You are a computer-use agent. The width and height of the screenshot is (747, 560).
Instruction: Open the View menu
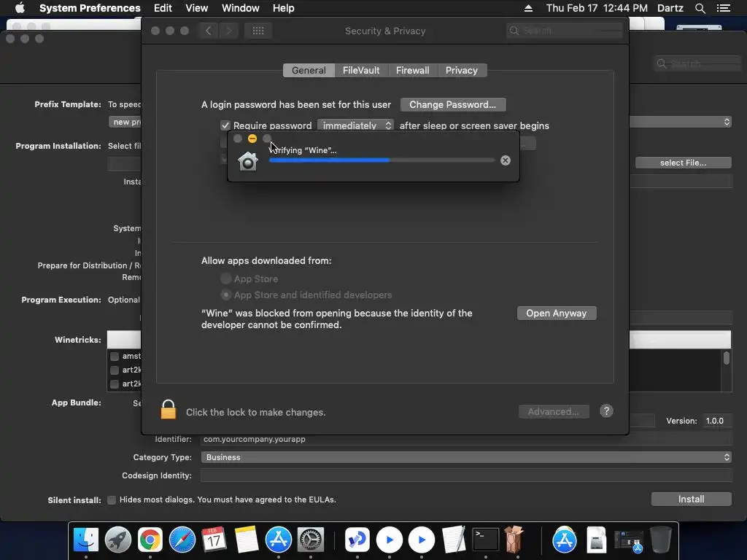coord(197,8)
